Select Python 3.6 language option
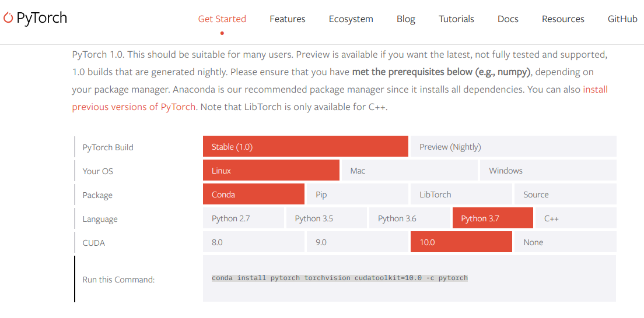 409,218
